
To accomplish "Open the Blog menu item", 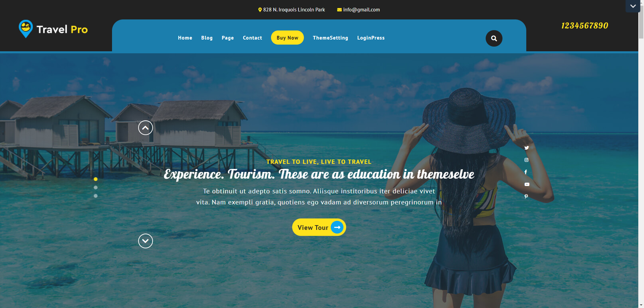I will (x=207, y=38).
